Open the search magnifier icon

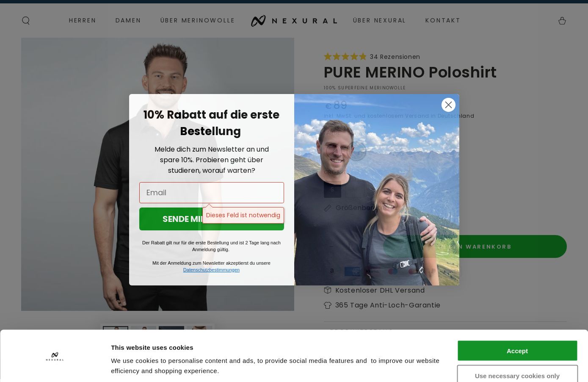click(x=26, y=21)
